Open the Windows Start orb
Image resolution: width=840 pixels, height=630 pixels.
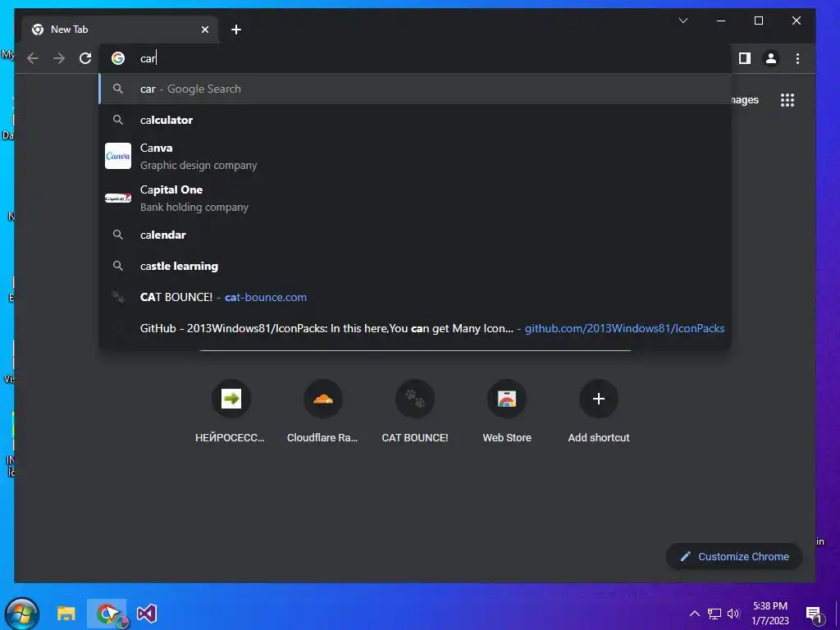[x=22, y=614]
